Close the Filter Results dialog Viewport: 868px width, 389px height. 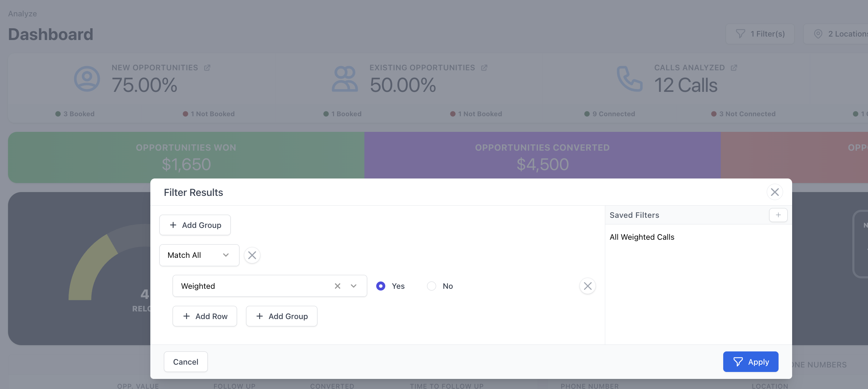pos(775,192)
